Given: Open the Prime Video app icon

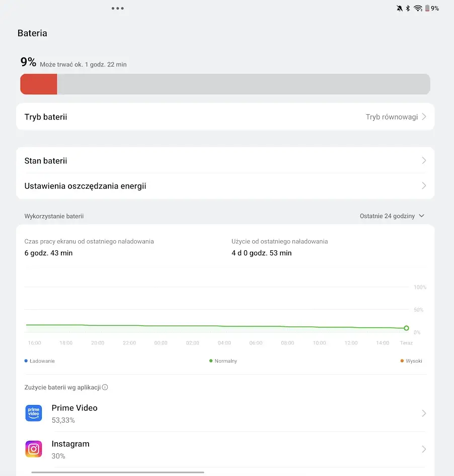Looking at the screenshot, I should pos(34,413).
